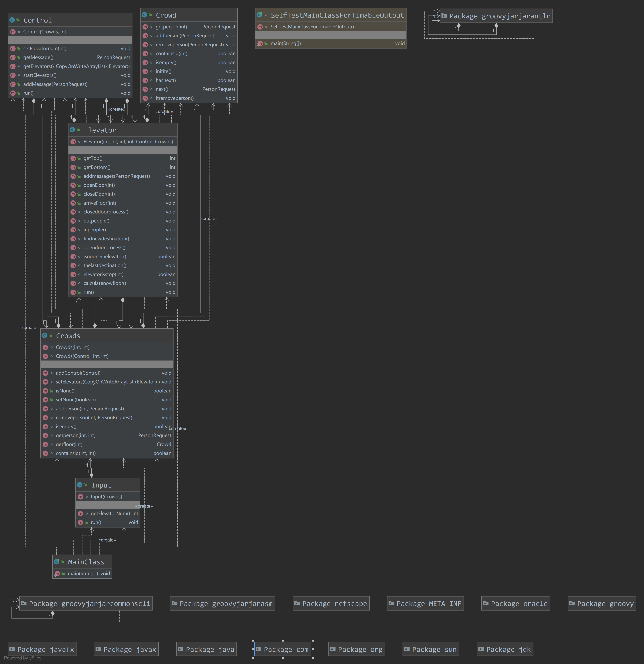Screen dimensions: 644x664
Task: Click the Input class icon
Action: click(80, 485)
